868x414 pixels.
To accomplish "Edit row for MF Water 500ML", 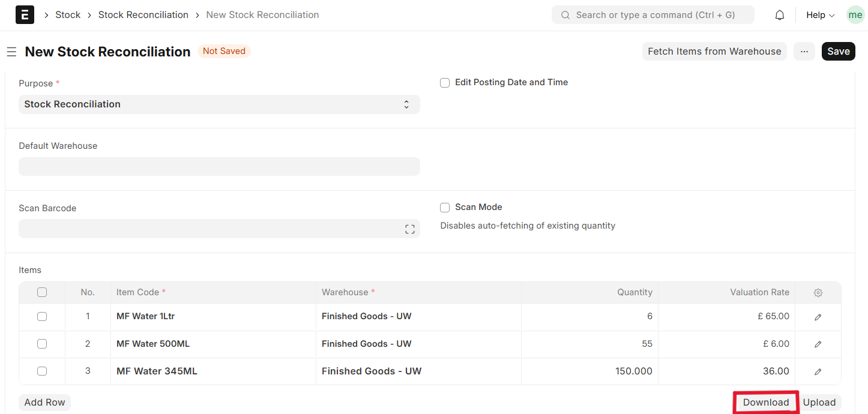I will [818, 344].
